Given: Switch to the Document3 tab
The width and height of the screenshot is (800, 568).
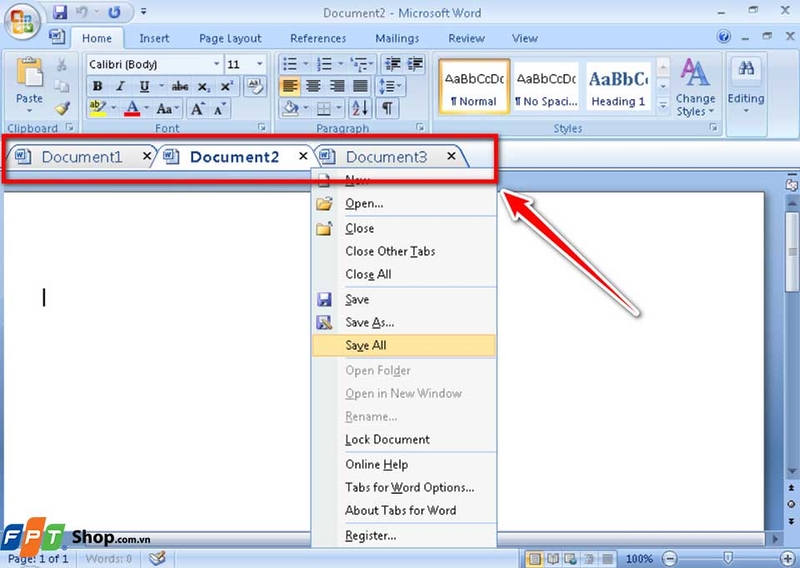Looking at the screenshot, I should pos(386,157).
